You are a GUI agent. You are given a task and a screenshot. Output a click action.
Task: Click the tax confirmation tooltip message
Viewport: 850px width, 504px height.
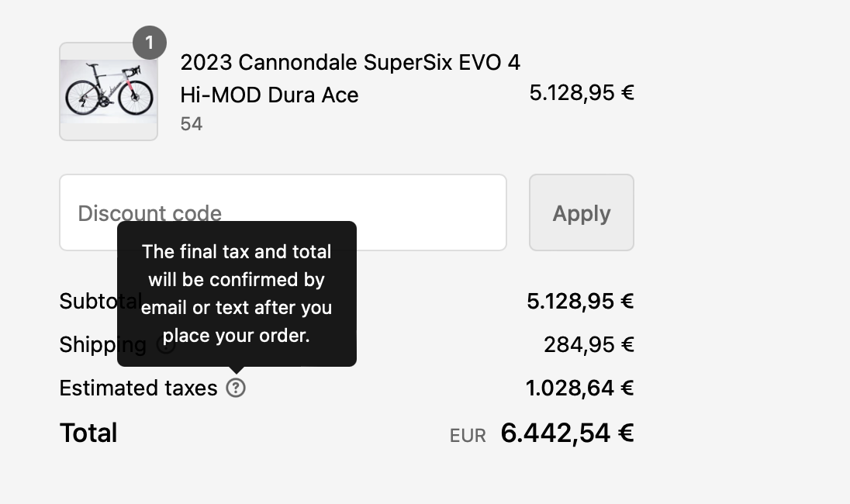click(x=237, y=293)
